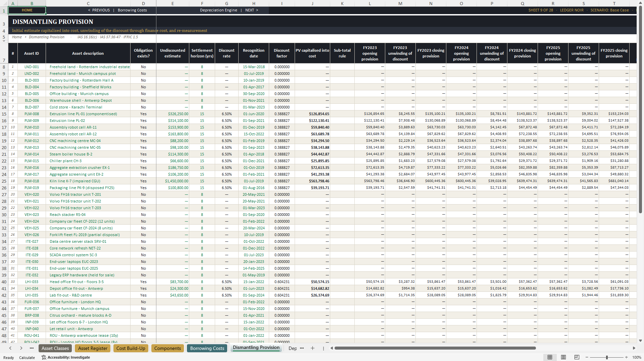
Task: Adjust the zoom slider handle
Action: coord(607,357)
